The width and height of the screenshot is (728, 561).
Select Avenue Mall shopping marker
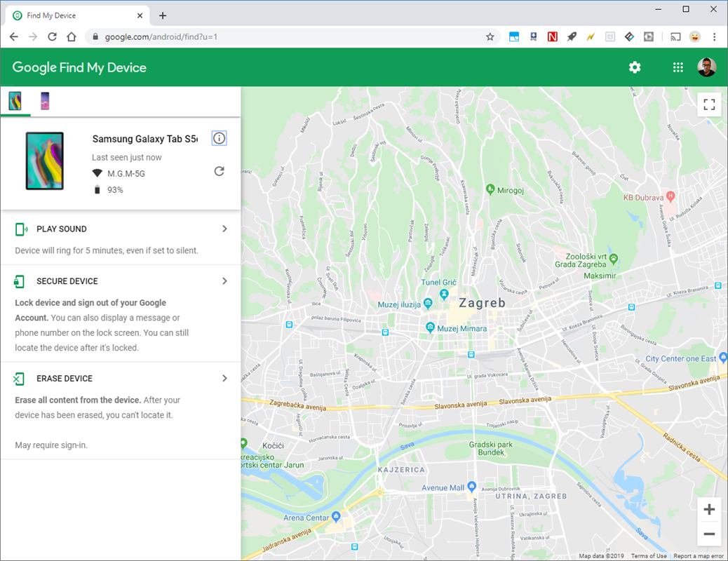(x=472, y=486)
